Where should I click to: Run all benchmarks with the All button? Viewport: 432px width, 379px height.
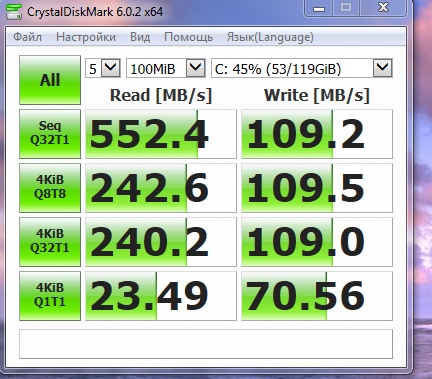point(50,80)
